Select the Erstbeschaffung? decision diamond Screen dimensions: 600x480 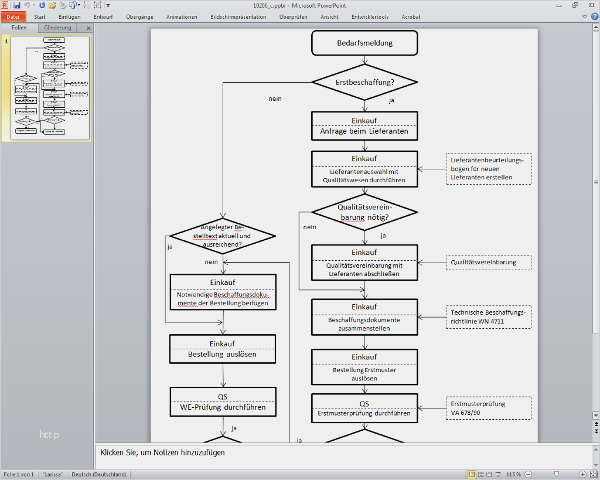[x=364, y=82]
